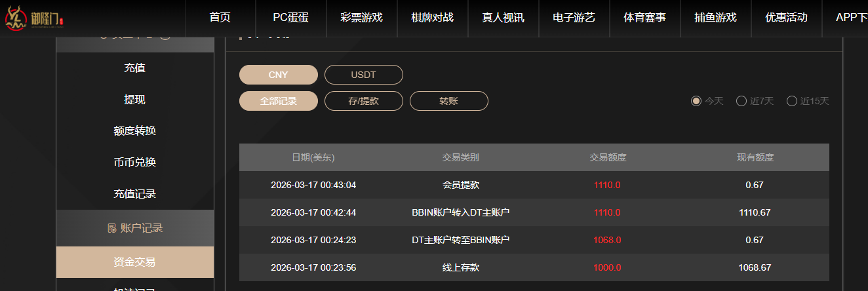Click date 2026-03-17 00:43:04

click(x=313, y=185)
